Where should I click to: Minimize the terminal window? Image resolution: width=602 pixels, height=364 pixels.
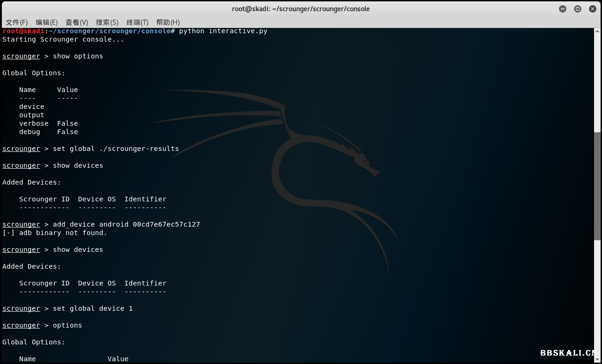point(563,9)
